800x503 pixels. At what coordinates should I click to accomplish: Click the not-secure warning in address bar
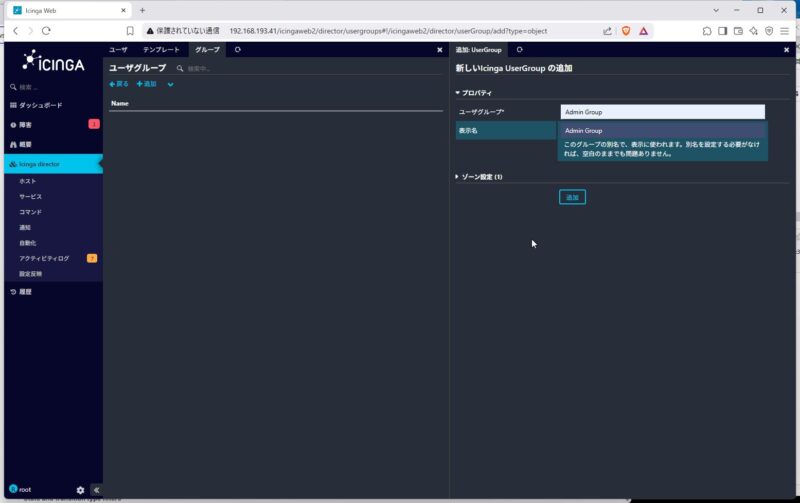tap(183, 31)
